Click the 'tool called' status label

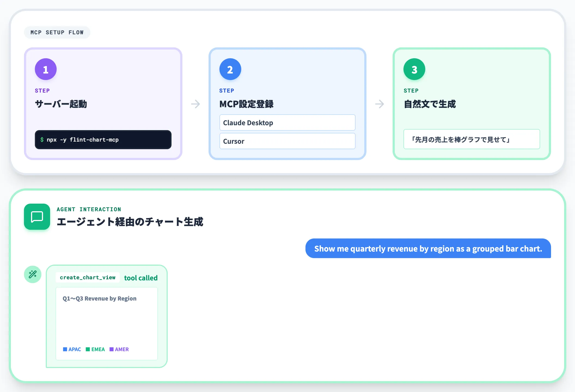pyautogui.click(x=141, y=278)
